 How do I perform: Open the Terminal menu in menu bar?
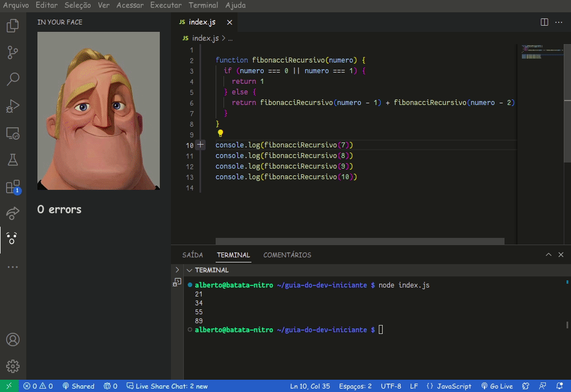point(203,5)
